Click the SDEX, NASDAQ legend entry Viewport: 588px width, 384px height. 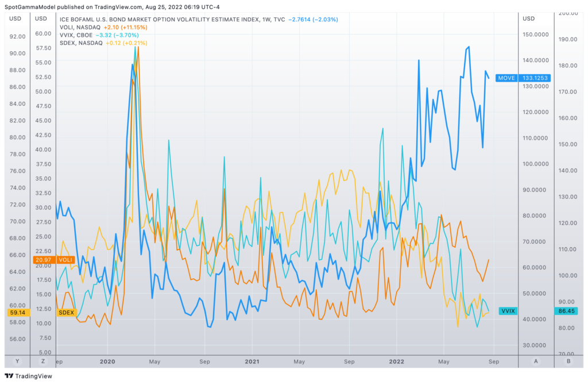pyautogui.click(x=81, y=43)
